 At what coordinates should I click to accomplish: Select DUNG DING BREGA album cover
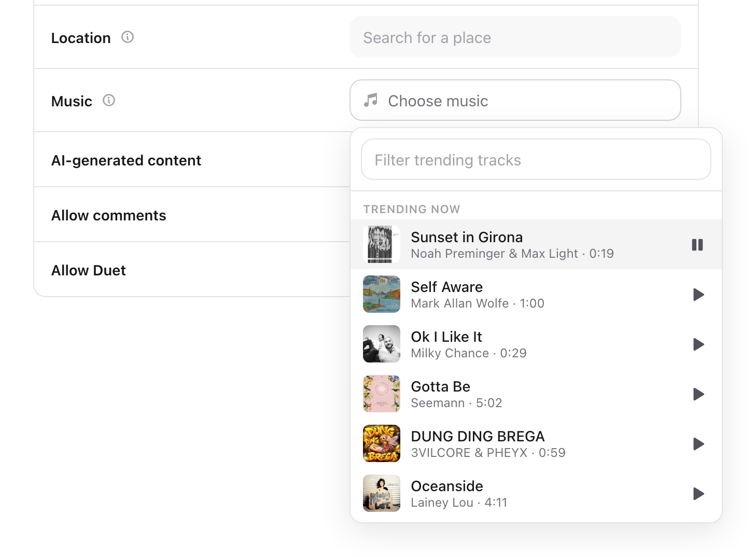point(382,443)
